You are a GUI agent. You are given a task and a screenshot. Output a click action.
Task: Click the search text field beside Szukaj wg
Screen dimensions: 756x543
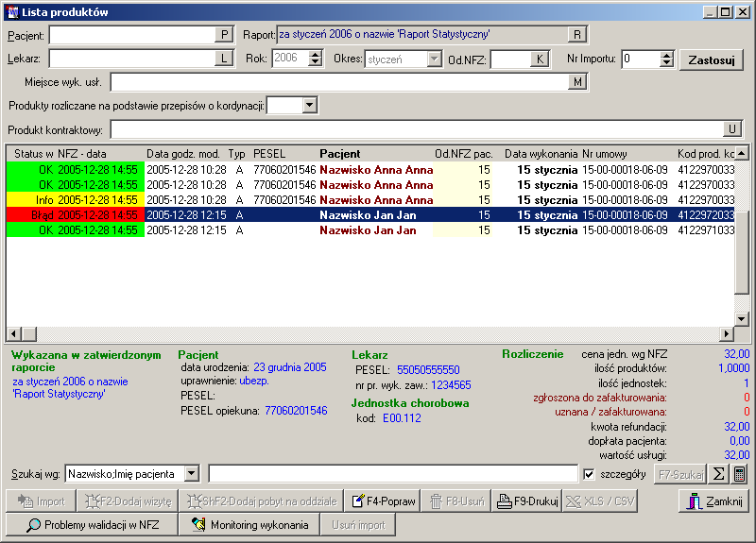(393, 474)
